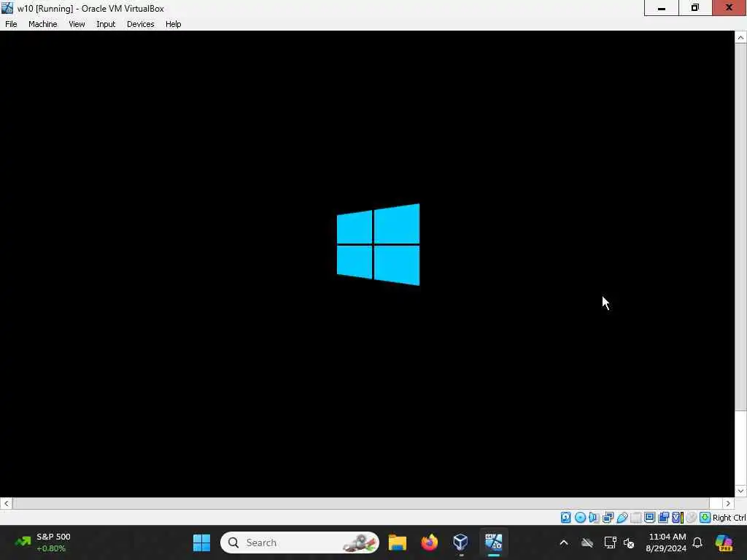Screen dimensions: 747x560
Task: Click the network adapters status icon
Action: point(608,517)
